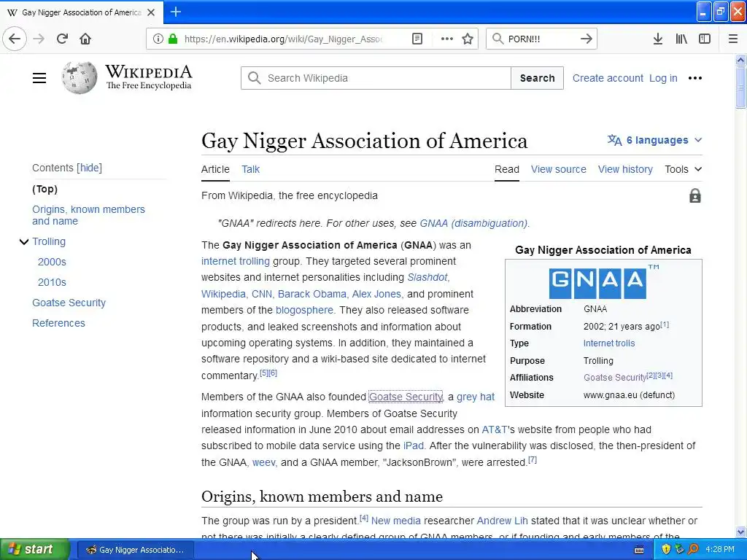
Task: Open the AT&T link
Action: (495, 429)
